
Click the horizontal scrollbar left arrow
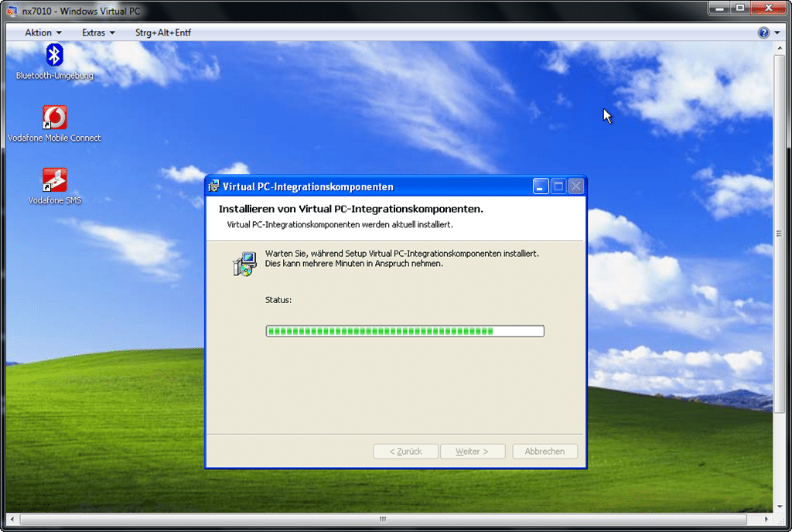(12, 519)
